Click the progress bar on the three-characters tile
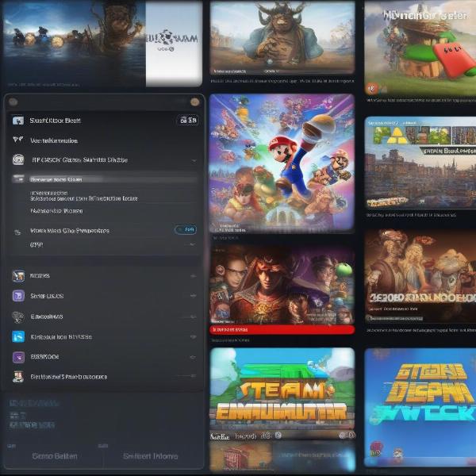 point(394,318)
